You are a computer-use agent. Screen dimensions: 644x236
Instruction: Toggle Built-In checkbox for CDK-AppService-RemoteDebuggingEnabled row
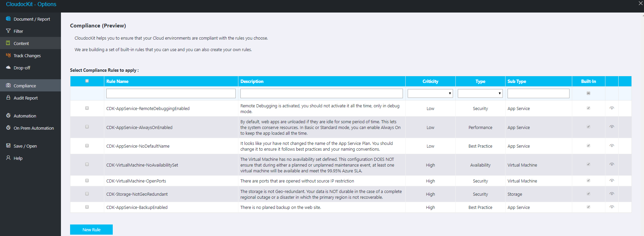[588, 108]
